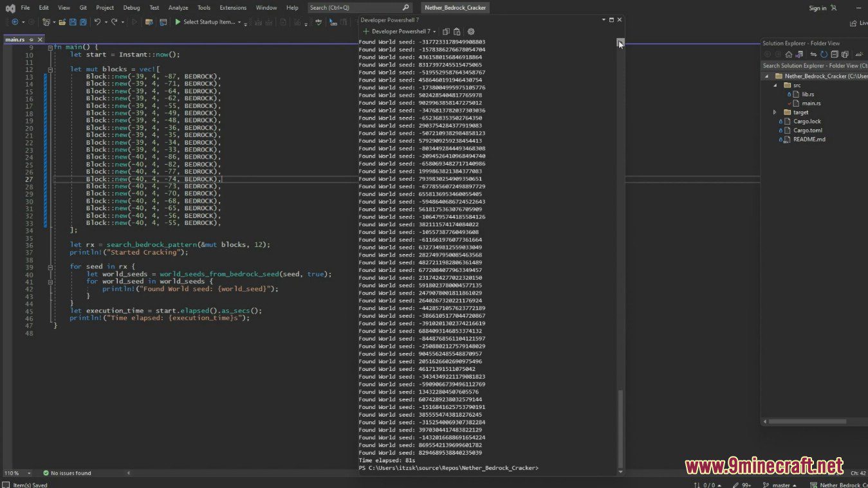Image resolution: width=868 pixels, height=488 pixels.
Task: Click the abc spell checker icon
Action: click(319, 22)
